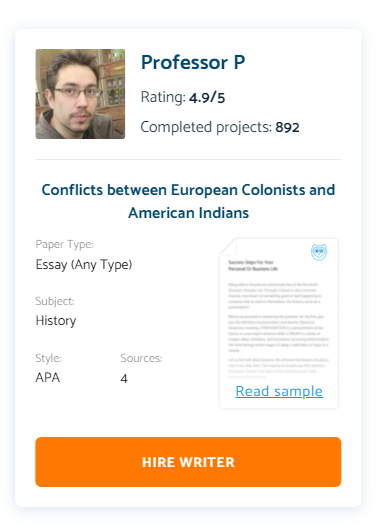
Task: Click Professor P's profile photo
Action: coord(80,94)
